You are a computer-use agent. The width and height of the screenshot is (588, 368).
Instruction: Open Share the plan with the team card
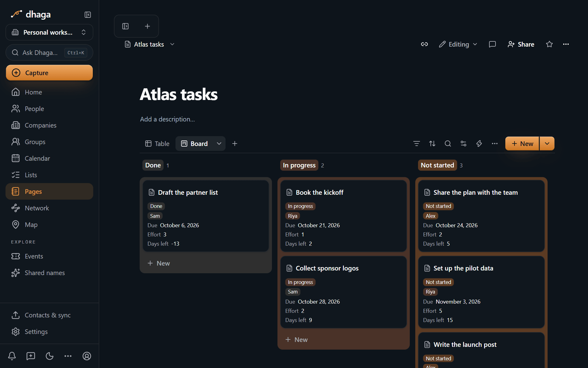click(x=481, y=216)
